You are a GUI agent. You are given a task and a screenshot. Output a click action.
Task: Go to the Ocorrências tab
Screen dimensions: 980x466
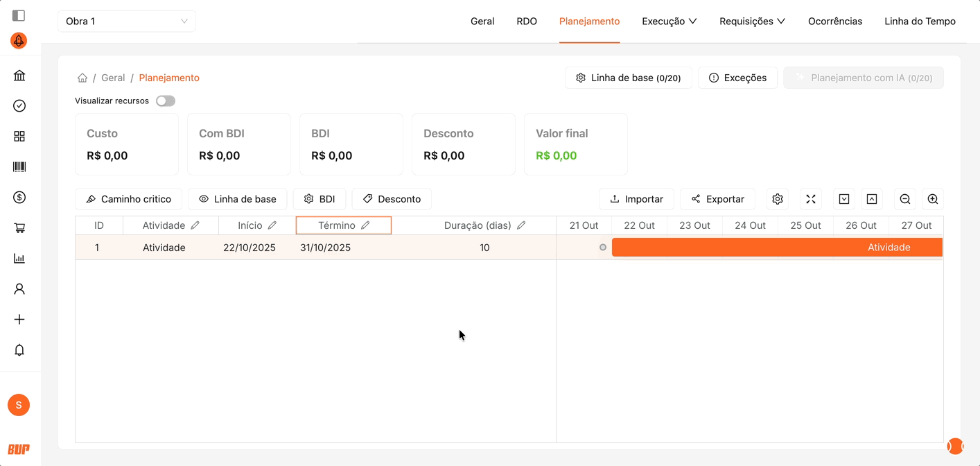click(835, 21)
